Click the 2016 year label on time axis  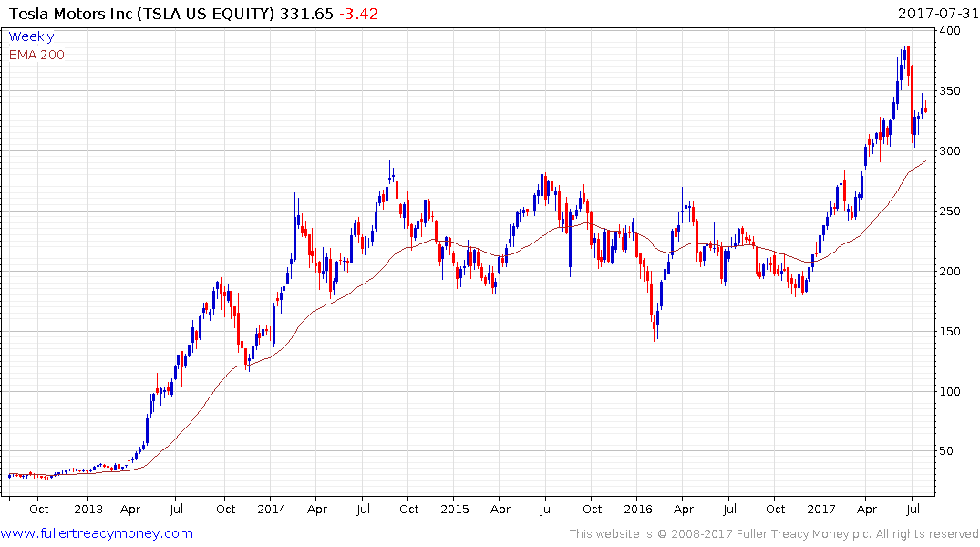[638, 509]
